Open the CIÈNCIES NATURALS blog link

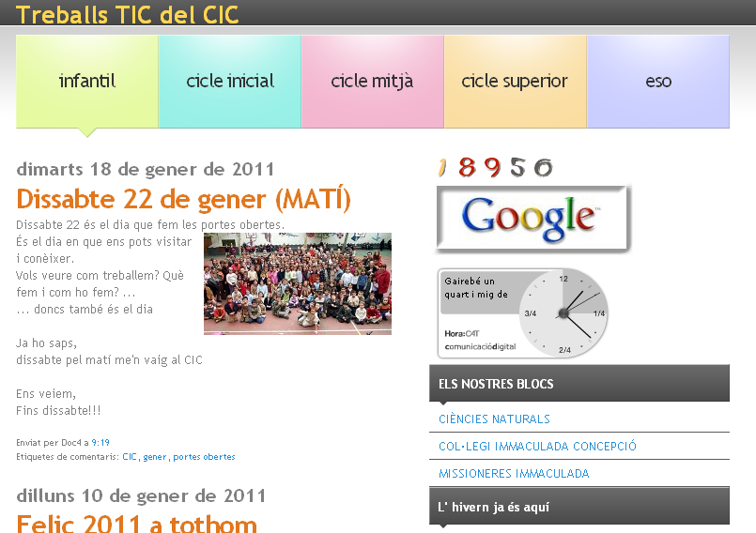point(494,419)
